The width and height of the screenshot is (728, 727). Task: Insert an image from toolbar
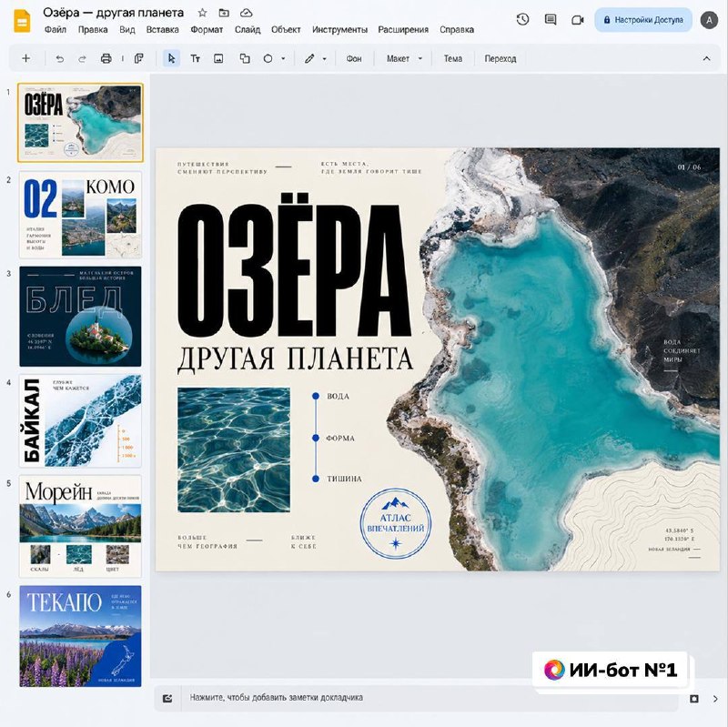click(218, 58)
